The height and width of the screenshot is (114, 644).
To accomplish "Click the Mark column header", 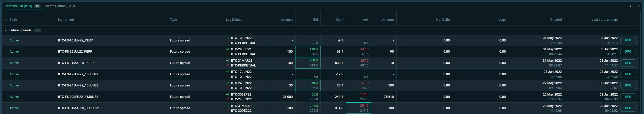I will click(x=339, y=20).
